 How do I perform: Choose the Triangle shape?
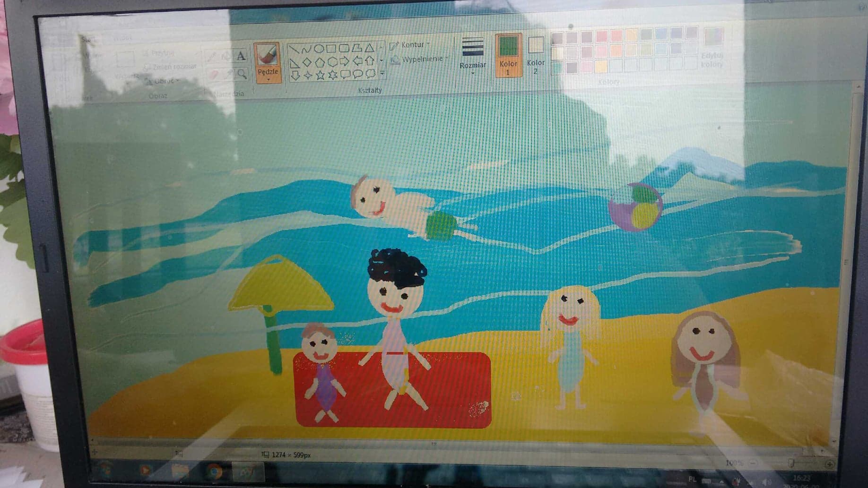[369, 48]
